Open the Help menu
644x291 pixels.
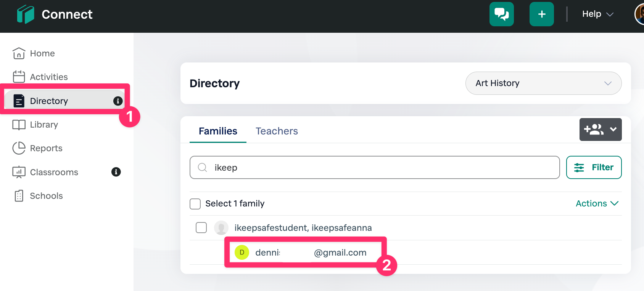click(597, 14)
